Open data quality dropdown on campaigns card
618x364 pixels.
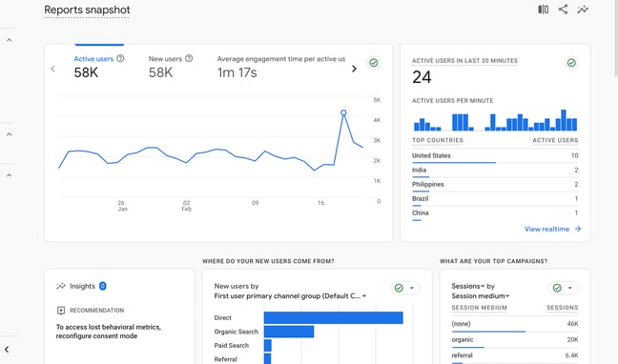[x=564, y=288]
